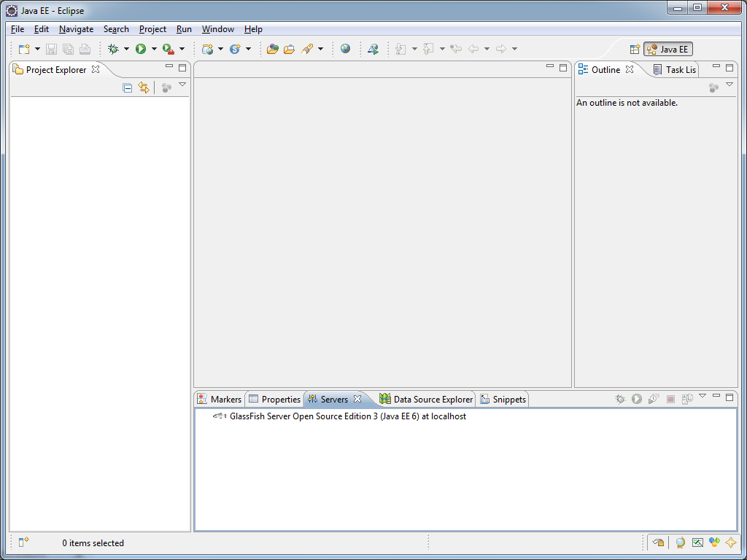Click the New wizard icon in toolbar
The height and width of the screenshot is (560, 747).
coord(24,49)
